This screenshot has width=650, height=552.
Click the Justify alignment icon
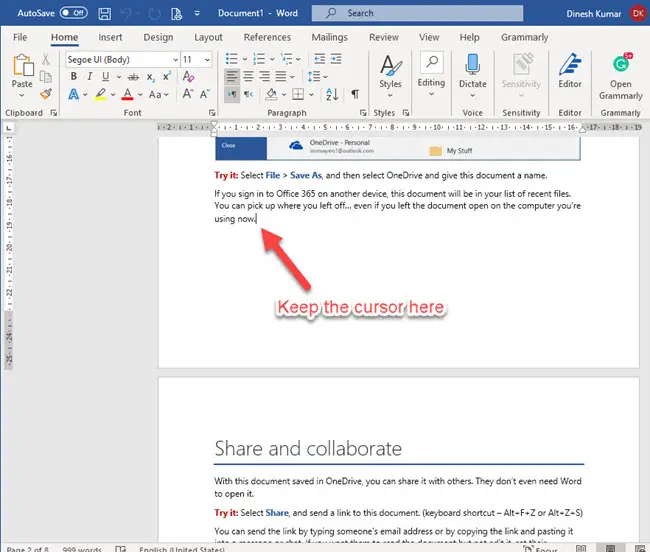(281, 77)
